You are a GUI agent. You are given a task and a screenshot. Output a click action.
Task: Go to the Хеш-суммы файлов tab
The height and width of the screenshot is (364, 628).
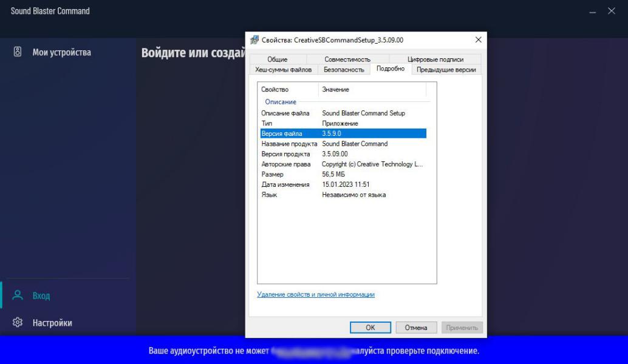(284, 70)
